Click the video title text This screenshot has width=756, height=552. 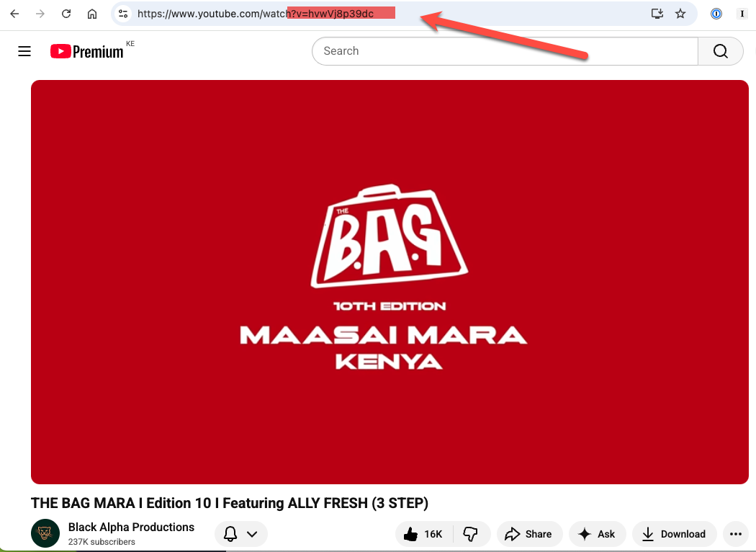[x=229, y=503]
